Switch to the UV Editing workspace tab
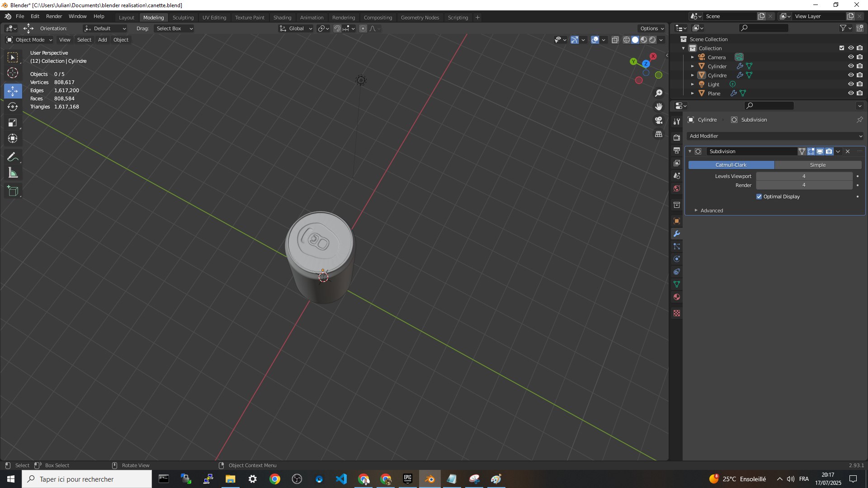 [x=214, y=18]
